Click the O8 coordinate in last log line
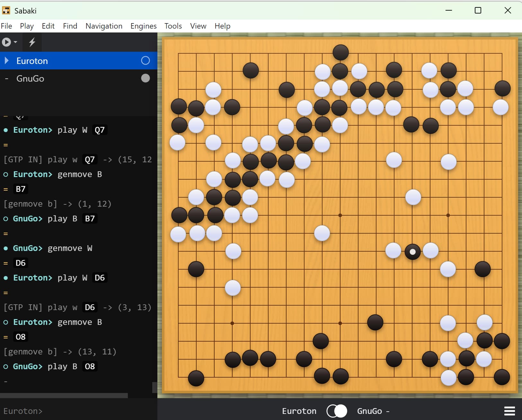 90,367
